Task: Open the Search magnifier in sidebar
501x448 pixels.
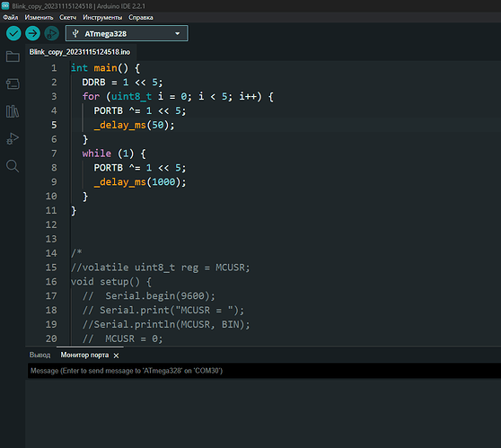Action: click(x=13, y=166)
